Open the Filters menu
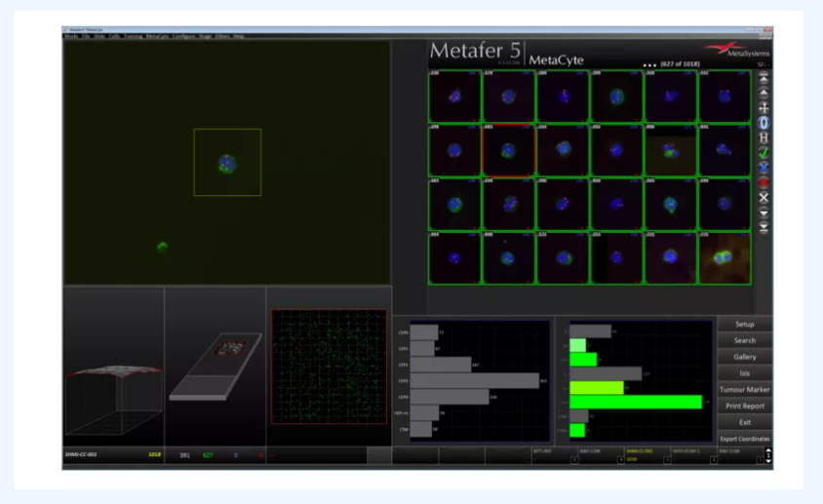This screenshot has width=823, height=504. tap(222, 36)
